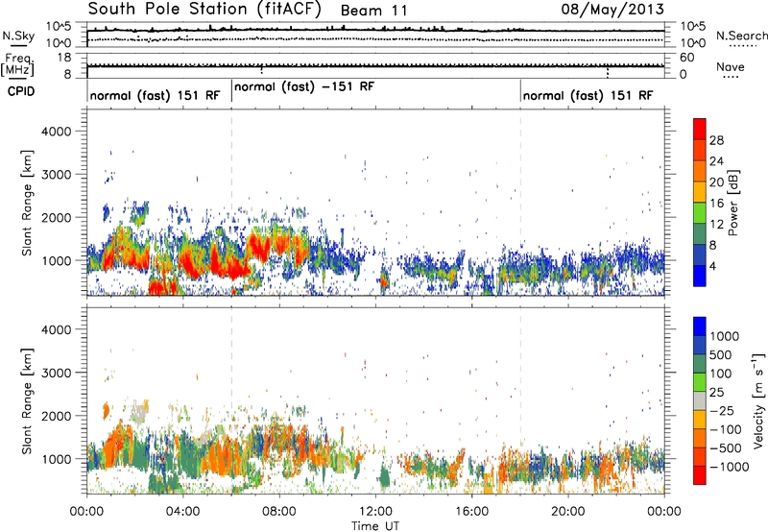
Task: Pick the red top segment of power colorbar
Action: [700, 130]
